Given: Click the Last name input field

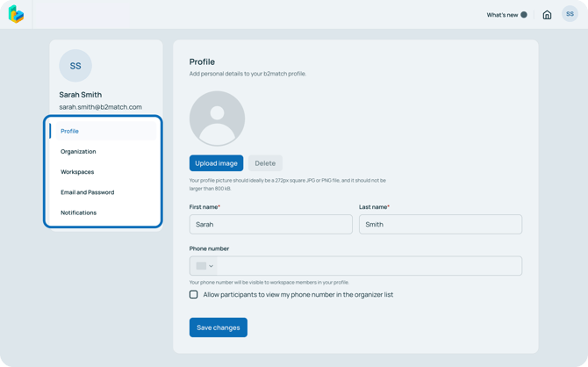Looking at the screenshot, I should [x=440, y=225].
